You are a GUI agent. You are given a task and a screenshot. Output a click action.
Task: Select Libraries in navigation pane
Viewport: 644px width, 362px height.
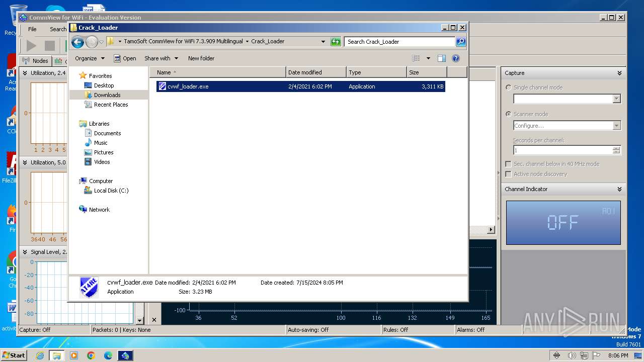[99, 124]
